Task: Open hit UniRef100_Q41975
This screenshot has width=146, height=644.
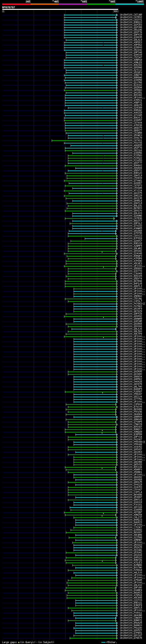Action: coord(131,193)
